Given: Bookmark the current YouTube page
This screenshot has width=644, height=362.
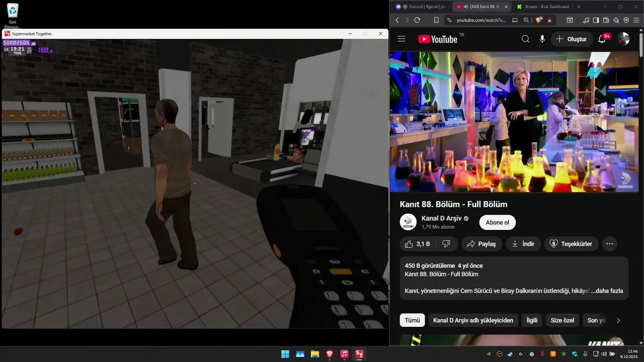Looking at the screenshot, I should coord(436,20).
